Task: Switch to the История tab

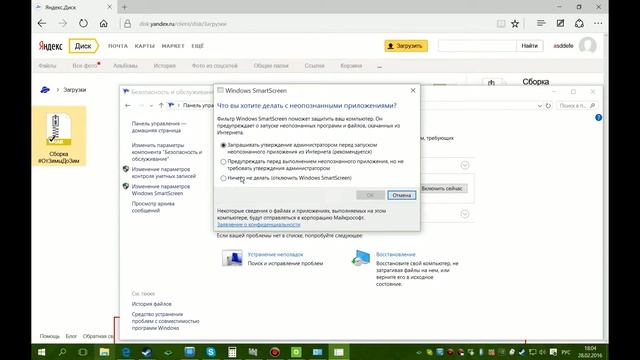Action: tap(164, 66)
